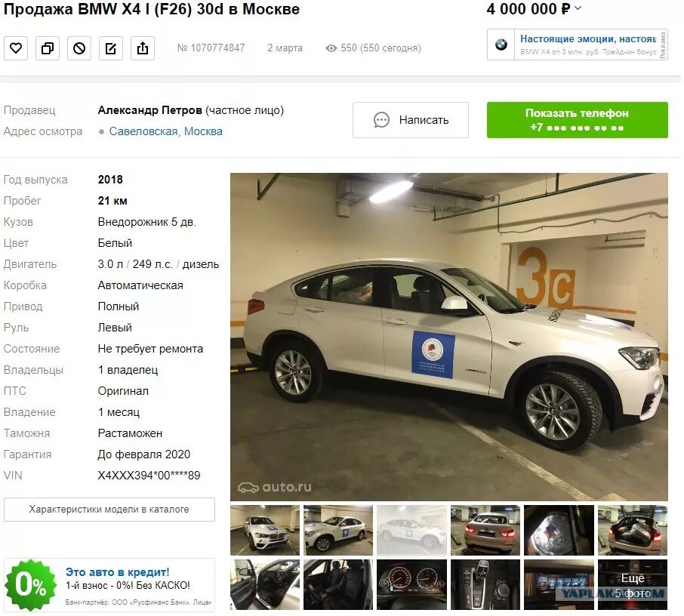
Task: Open the Настоящие эмоции BMW ad link
Action: click(587, 38)
